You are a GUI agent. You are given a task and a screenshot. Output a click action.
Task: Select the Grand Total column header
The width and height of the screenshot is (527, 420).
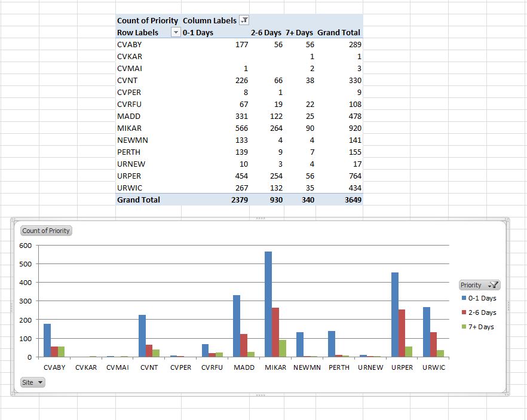(x=339, y=33)
